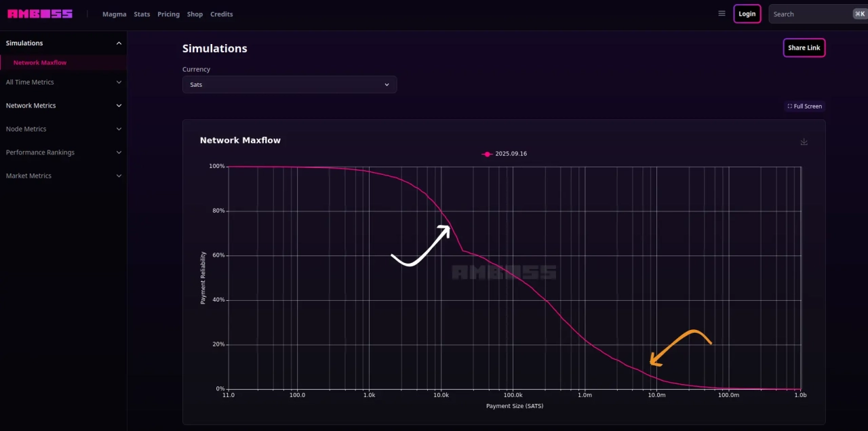
Task: Download the Network Maxflow chart
Action: click(804, 142)
